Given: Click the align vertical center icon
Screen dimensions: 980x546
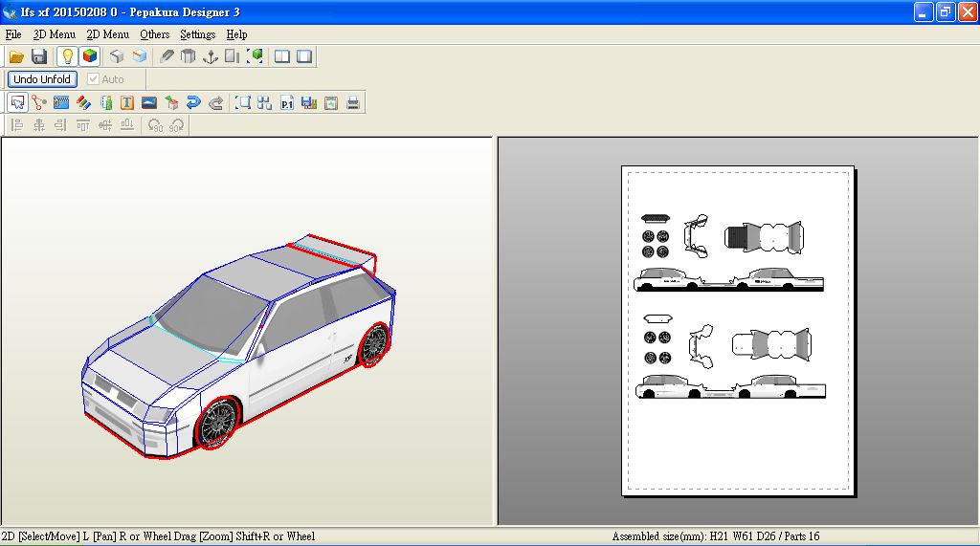Looking at the screenshot, I should [105, 125].
